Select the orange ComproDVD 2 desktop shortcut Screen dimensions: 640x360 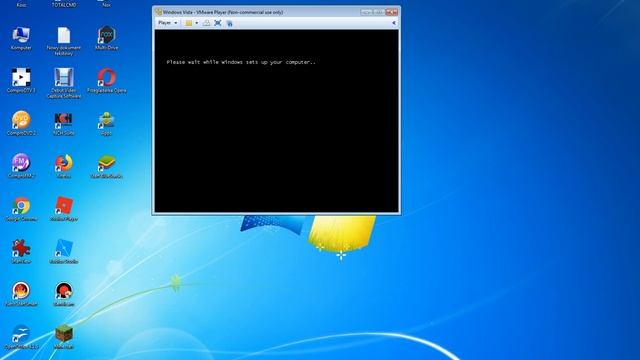click(21, 124)
